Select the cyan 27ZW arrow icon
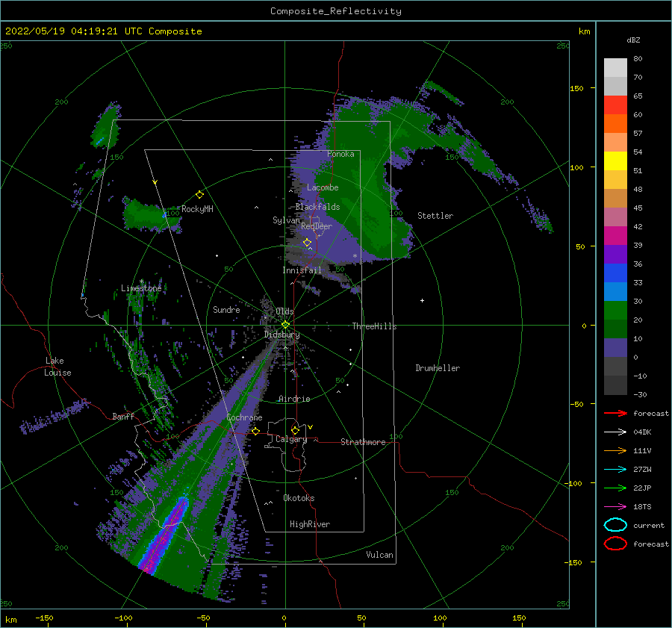Viewport: 672px width, 628px height. 615,470
